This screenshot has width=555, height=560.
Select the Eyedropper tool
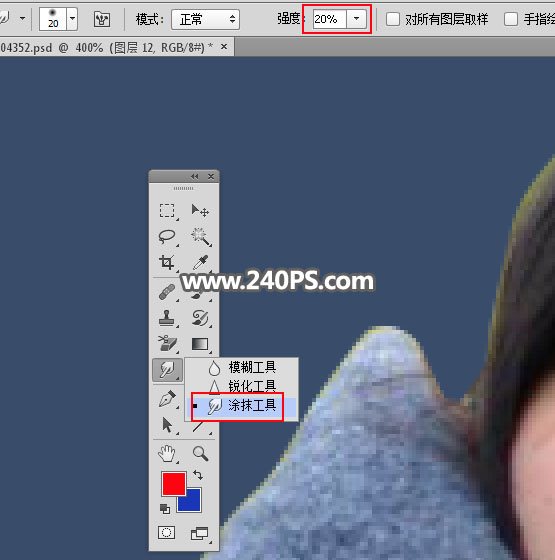point(200,262)
